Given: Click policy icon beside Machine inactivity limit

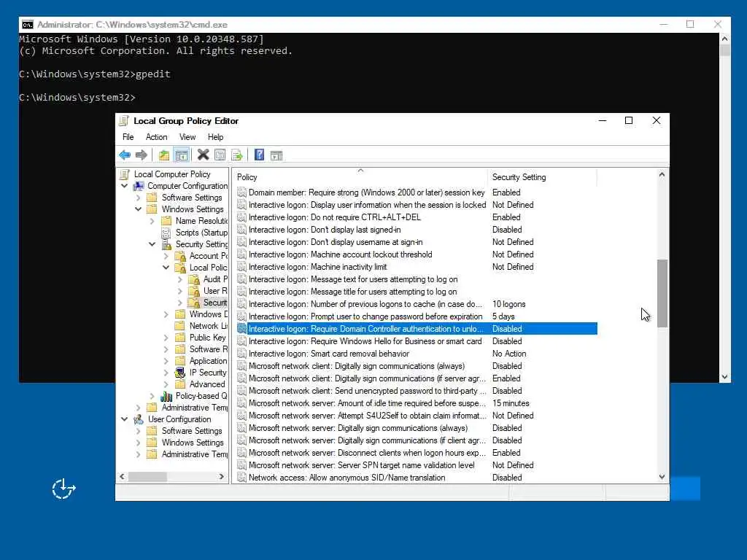Looking at the screenshot, I should click(x=241, y=267).
